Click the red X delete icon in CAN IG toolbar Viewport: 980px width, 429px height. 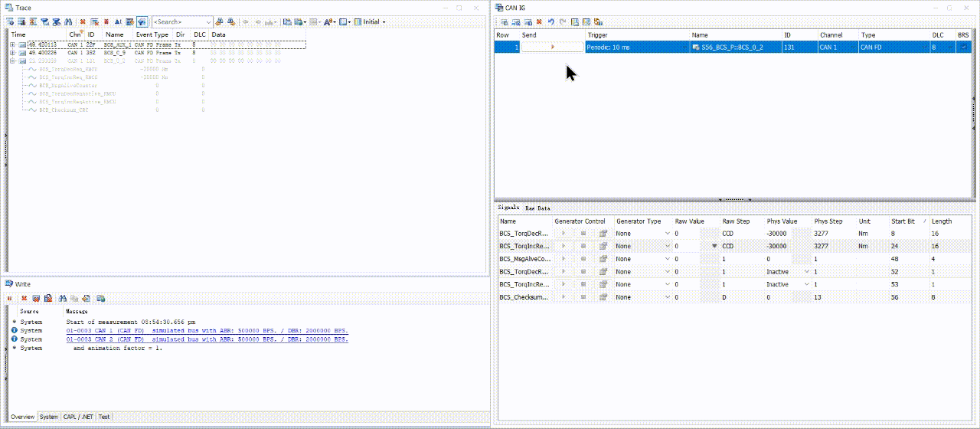point(539,22)
